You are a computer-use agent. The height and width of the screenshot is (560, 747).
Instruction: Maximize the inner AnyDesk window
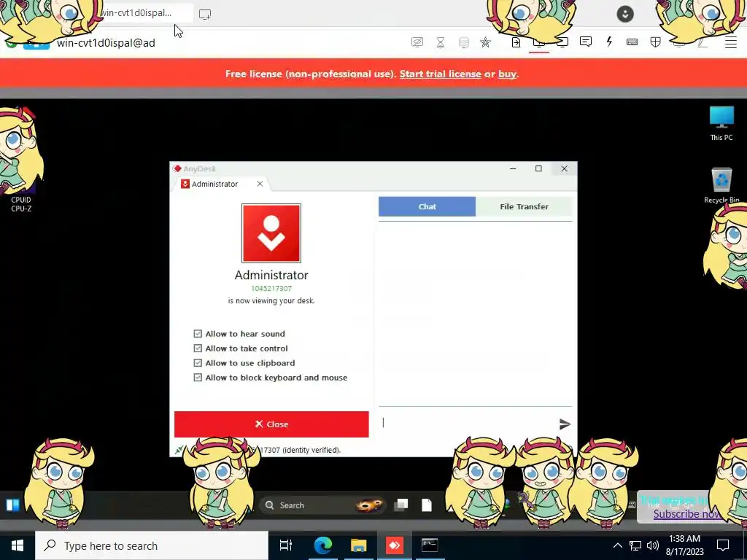click(x=538, y=168)
